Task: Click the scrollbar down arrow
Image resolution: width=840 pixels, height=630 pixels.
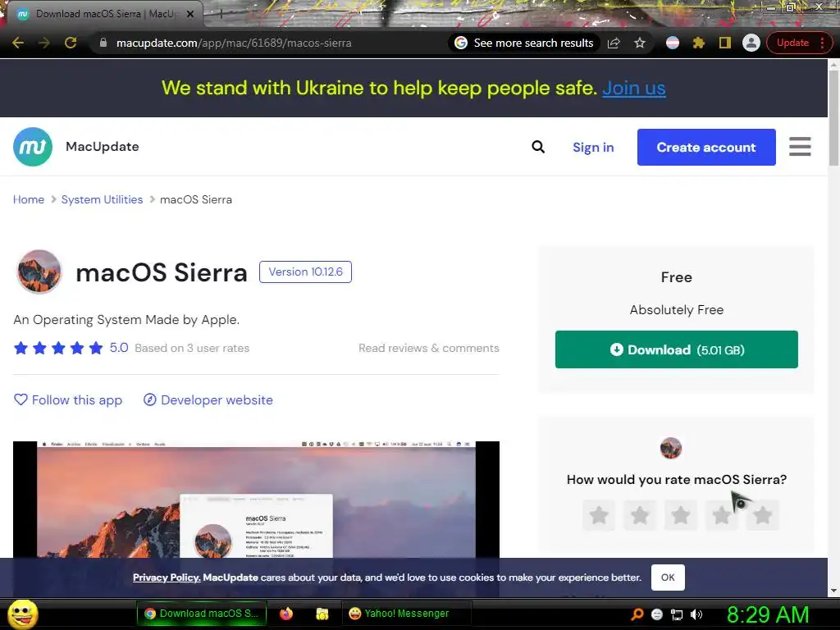Action: click(x=833, y=591)
